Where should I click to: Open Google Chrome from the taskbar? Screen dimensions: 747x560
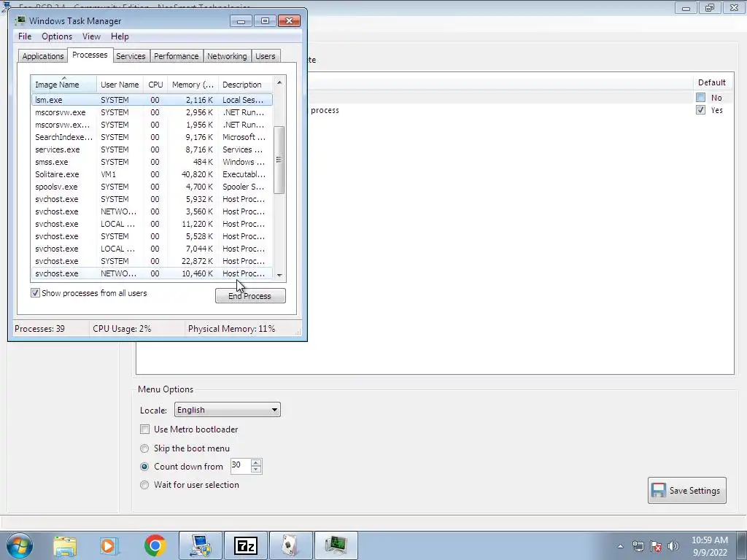click(x=155, y=545)
